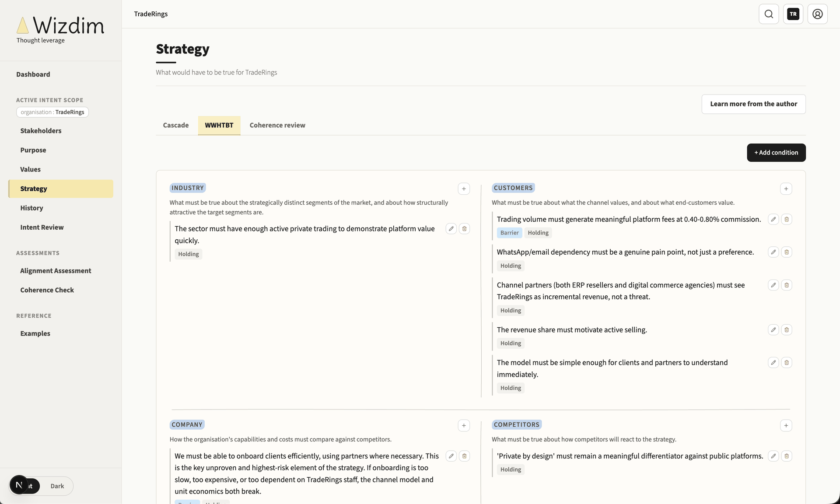This screenshot has height=504, width=840.
Task: Delete the 'model must be simple enough' condition
Action: pos(787,363)
